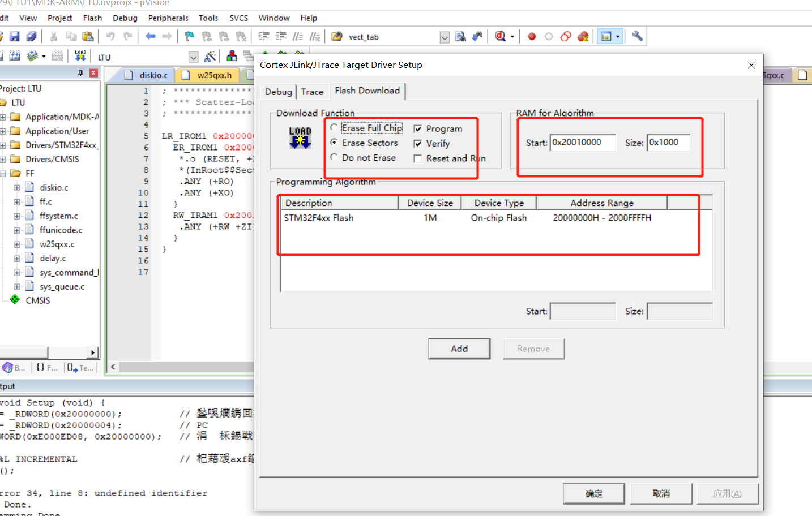812x516 pixels.
Task: Click the Unindent selected lines icon
Action: [281, 37]
